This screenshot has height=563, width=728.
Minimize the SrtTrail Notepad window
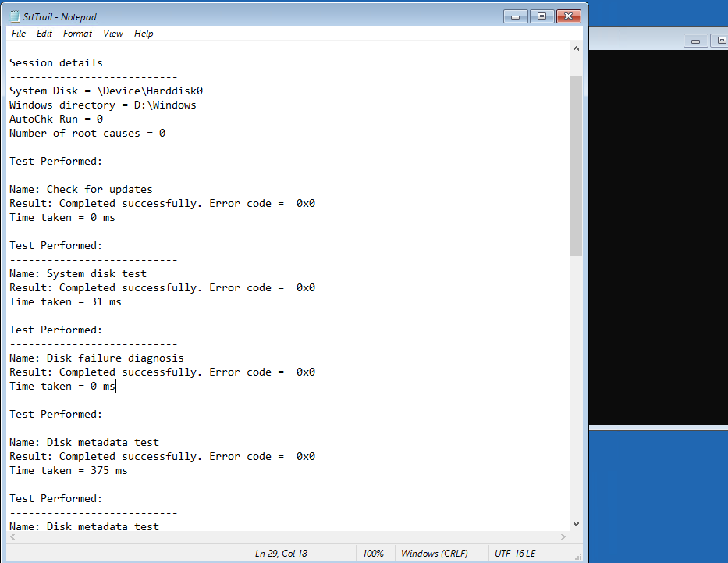pos(515,16)
